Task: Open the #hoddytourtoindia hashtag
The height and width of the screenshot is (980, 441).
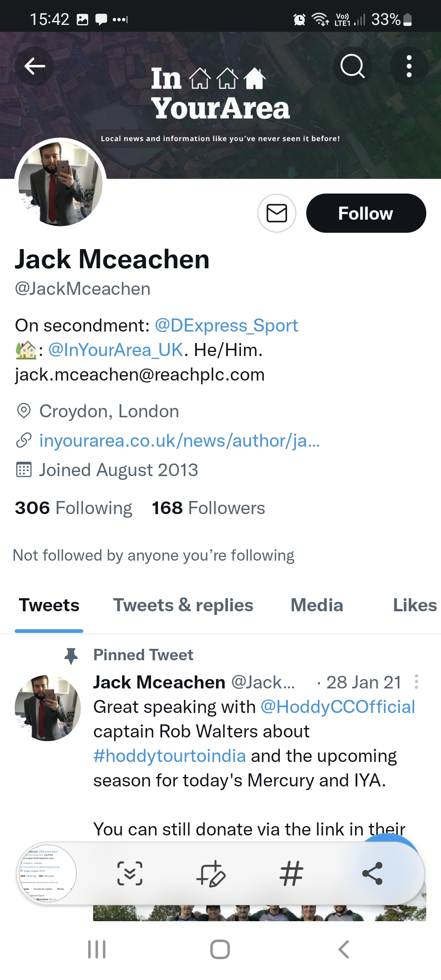Action: pyautogui.click(x=169, y=756)
